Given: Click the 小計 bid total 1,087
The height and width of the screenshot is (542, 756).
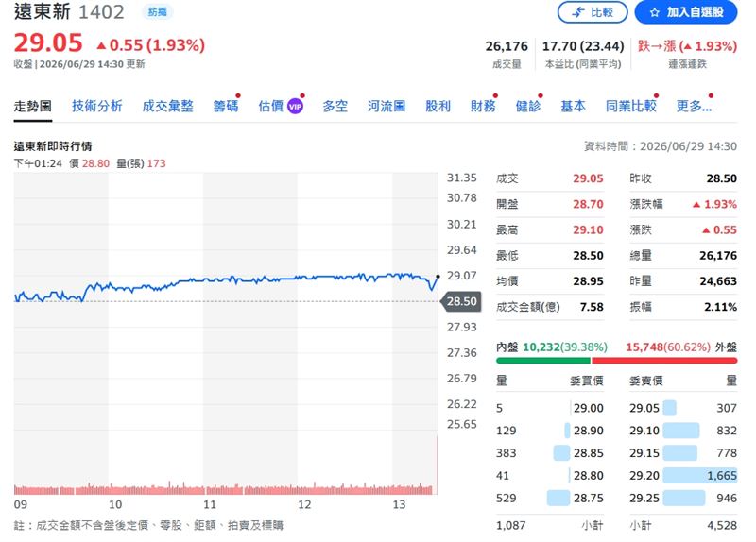Looking at the screenshot, I should click(x=510, y=525).
